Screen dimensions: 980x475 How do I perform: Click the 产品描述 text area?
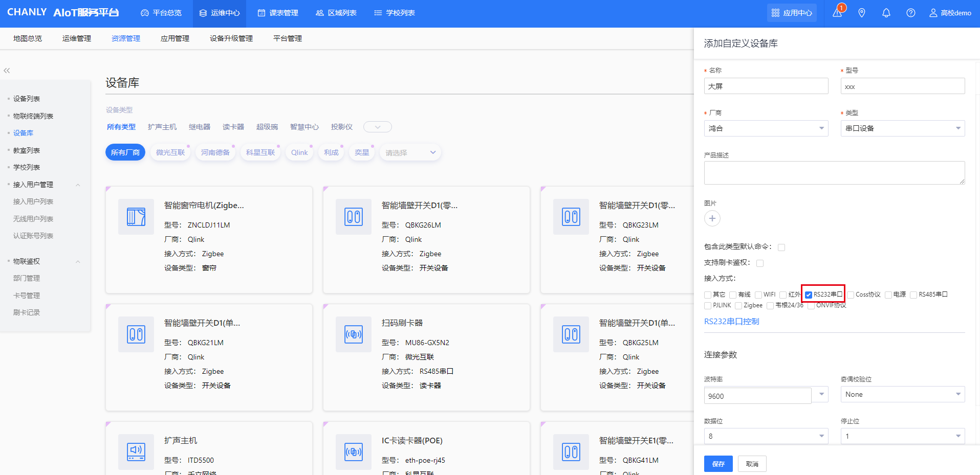(x=834, y=173)
